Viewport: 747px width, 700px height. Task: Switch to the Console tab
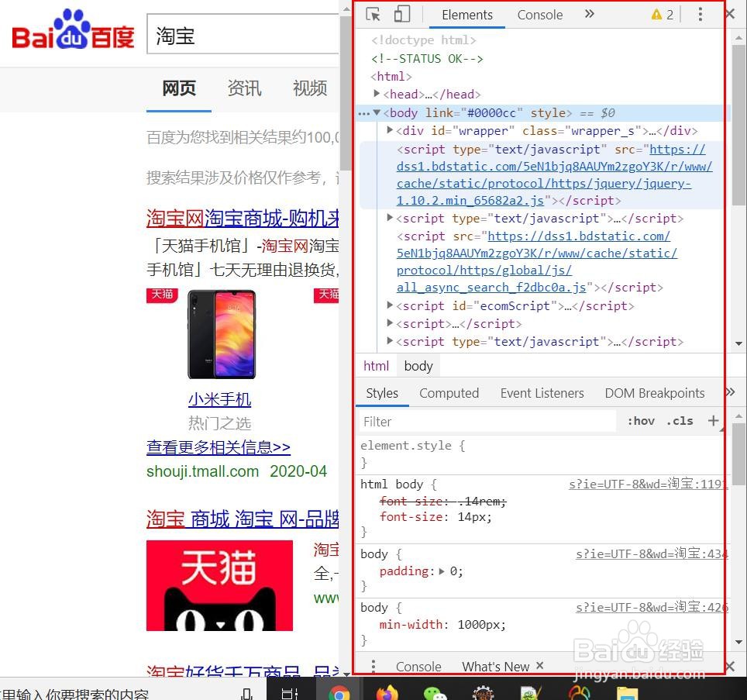coord(540,15)
